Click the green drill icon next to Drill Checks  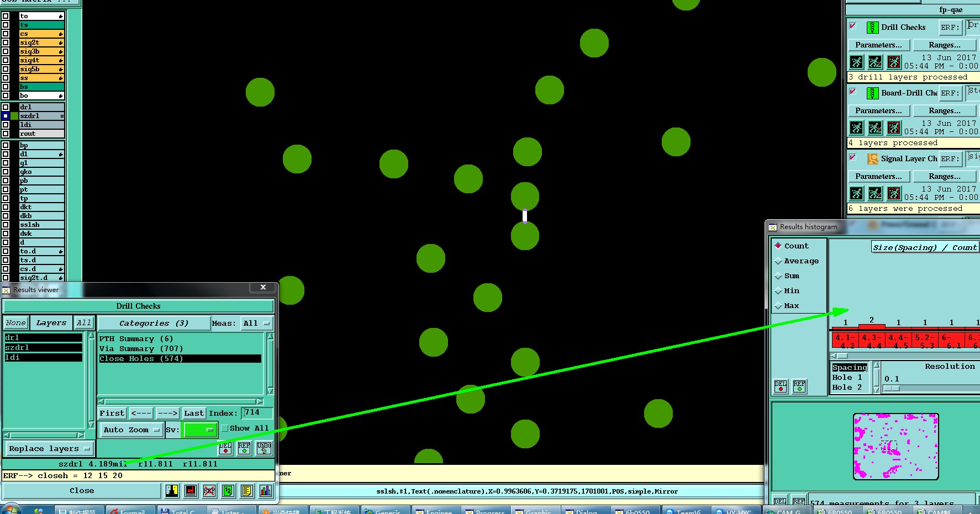pyautogui.click(x=872, y=27)
